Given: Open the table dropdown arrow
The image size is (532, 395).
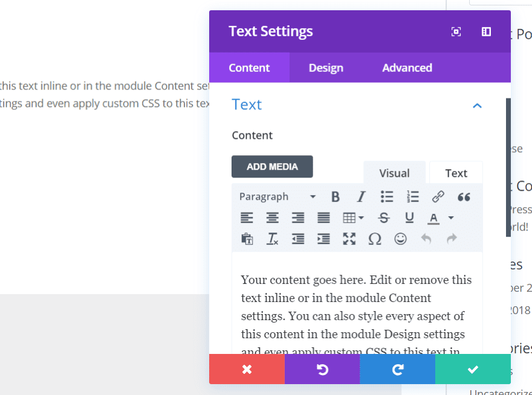Looking at the screenshot, I should [361, 217].
